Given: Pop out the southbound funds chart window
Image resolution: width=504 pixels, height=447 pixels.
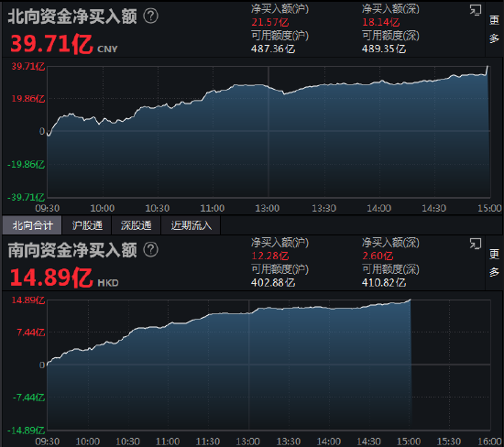Looking at the screenshot, I should (x=476, y=244).
